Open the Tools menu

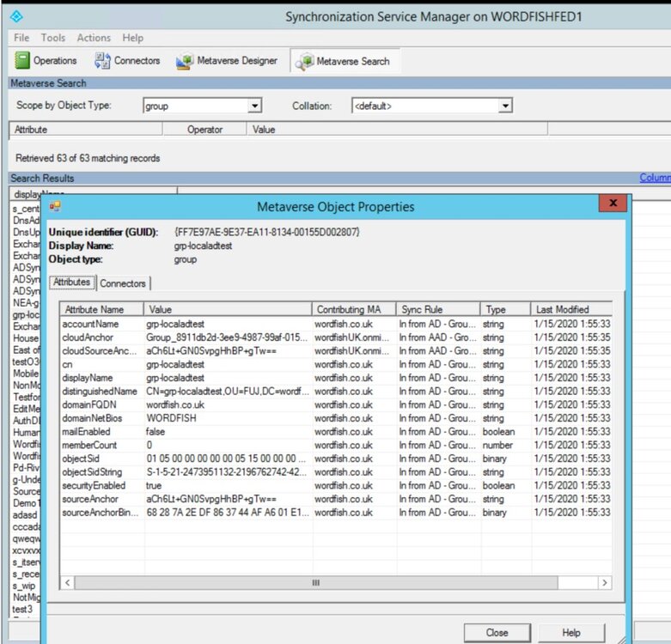[53, 38]
